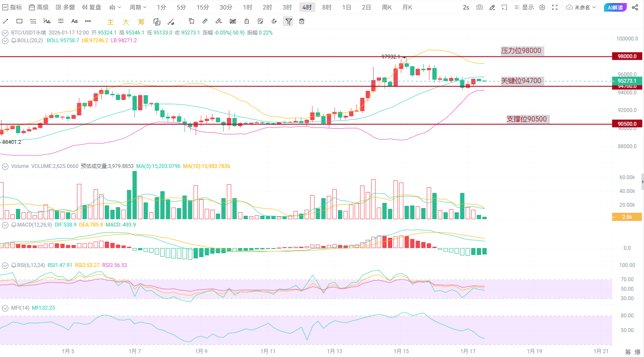Toggle the 大 large chart mode
Viewport: 644px width, 357px height.
[125, 21]
